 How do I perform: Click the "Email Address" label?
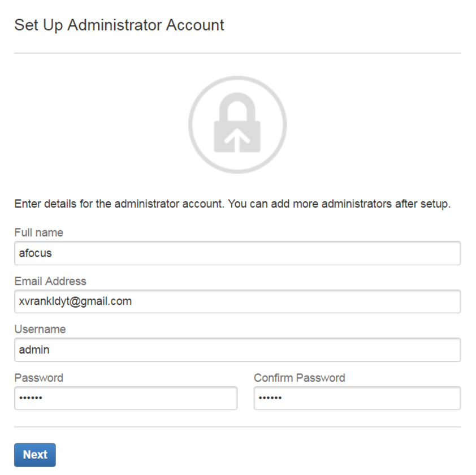[50, 281]
